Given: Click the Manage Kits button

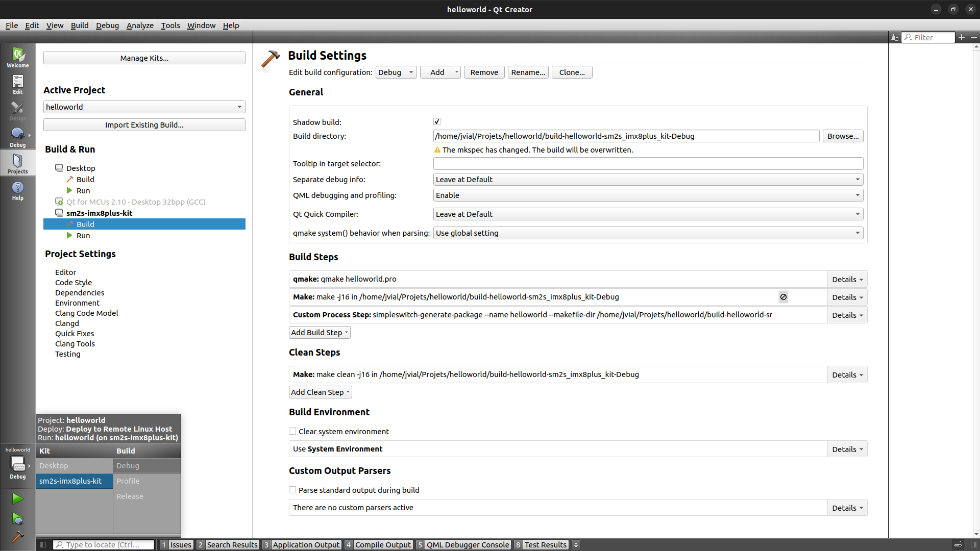Looking at the screenshot, I should tap(144, 58).
